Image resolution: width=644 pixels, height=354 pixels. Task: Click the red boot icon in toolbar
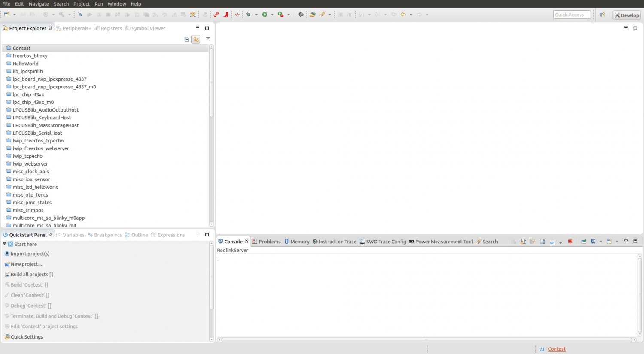226,15
